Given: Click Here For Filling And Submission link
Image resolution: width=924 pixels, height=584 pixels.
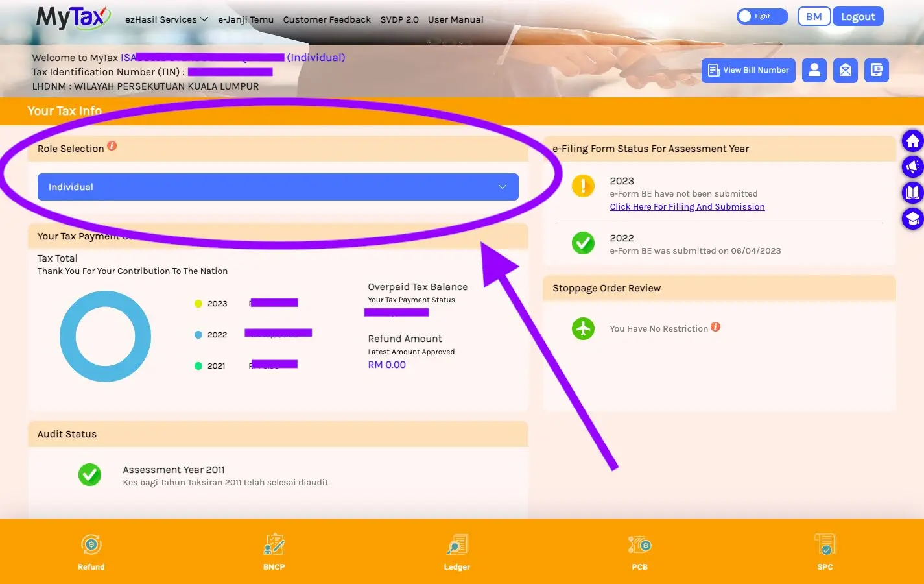Looking at the screenshot, I should pyautogui.click(x=687, y=206).
